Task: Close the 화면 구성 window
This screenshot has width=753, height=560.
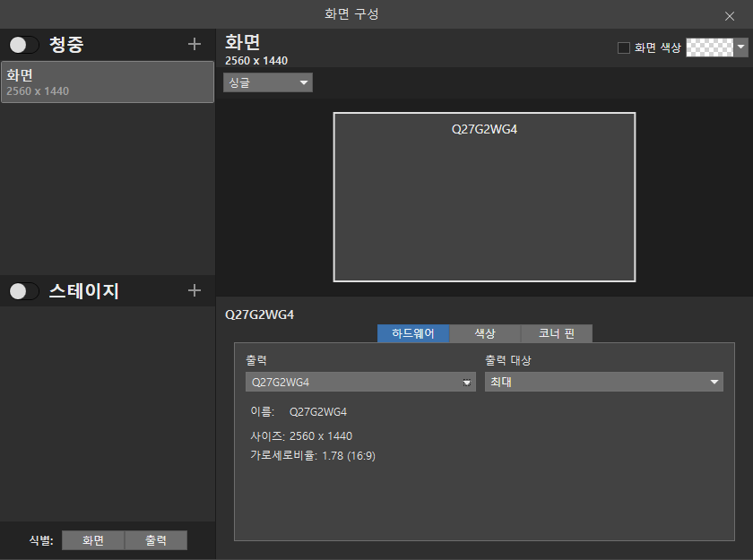Action: coord(730,16)
